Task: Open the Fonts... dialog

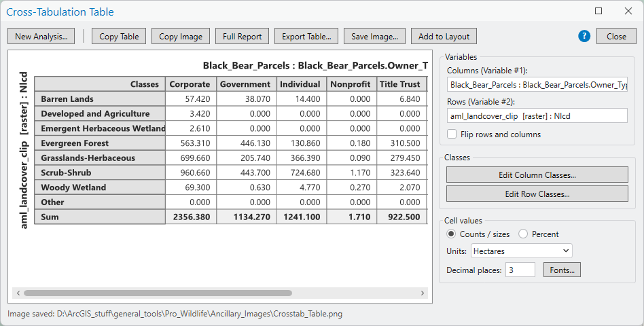Action: pos(562,270)
